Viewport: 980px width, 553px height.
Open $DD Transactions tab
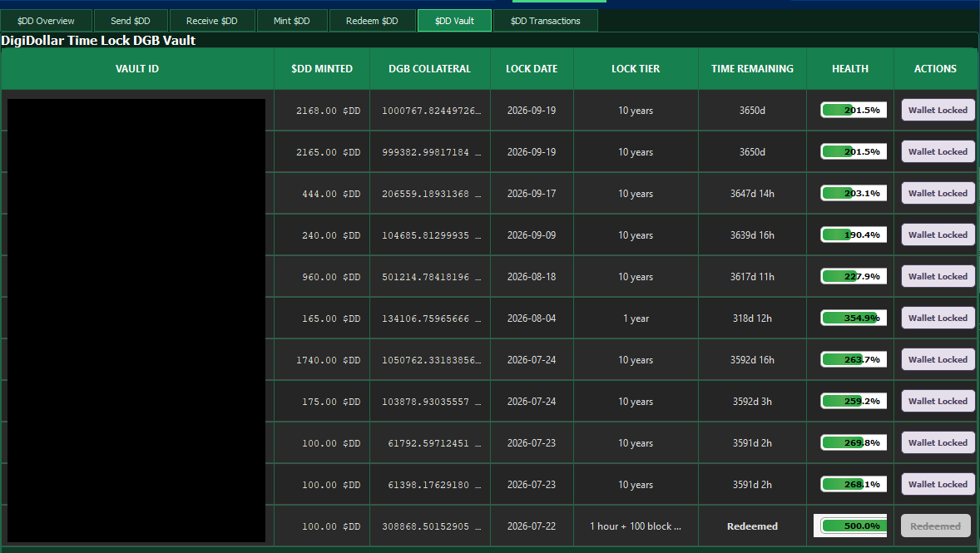pos(546,21)
